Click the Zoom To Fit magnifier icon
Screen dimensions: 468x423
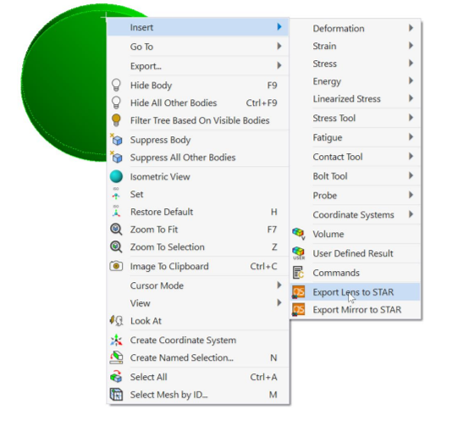(116, 229)
